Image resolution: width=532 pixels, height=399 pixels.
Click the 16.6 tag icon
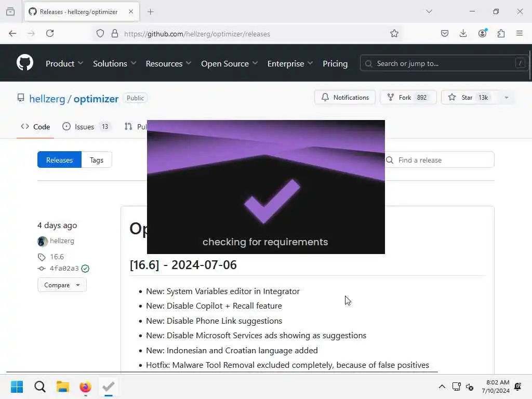(x=42, y=257)
